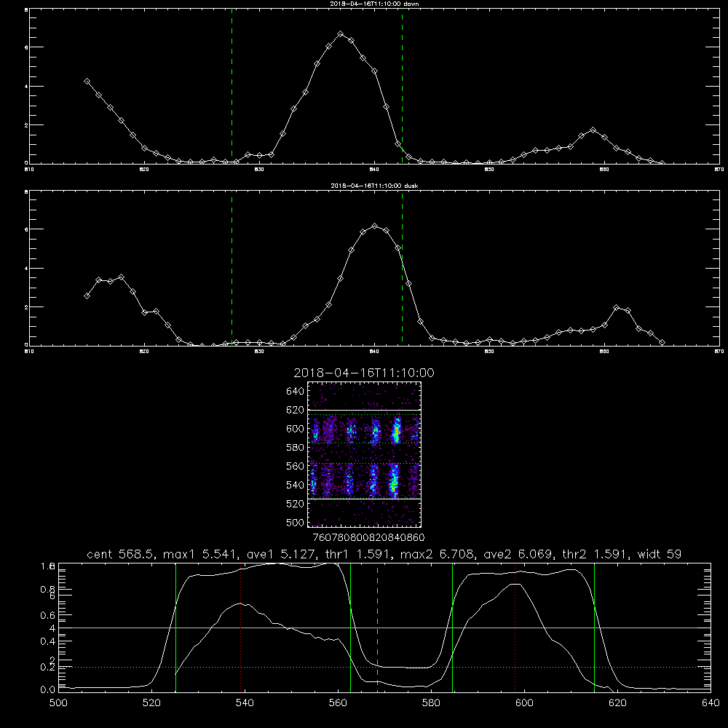The height and width of the screenshot is (728, 728).
Task: Click the '500' x-axis label of the bottom plot
Action: tap(58, 703)
